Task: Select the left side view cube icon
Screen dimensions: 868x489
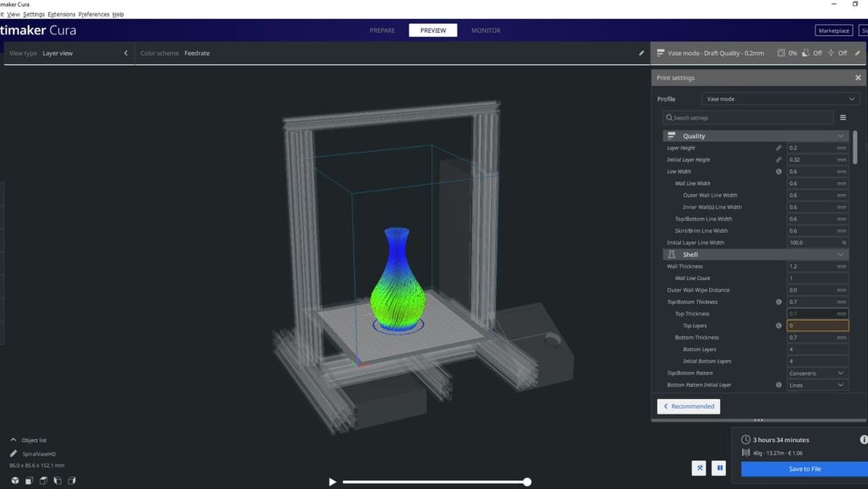Action: click(58, 481)
